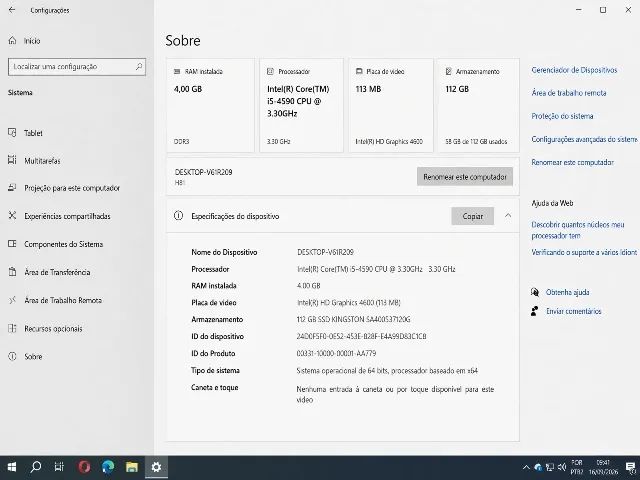Click the Localizar uma configuração search field
This screenshot has width=640, height=480.
pyautogui.click(x=77, y=67)
